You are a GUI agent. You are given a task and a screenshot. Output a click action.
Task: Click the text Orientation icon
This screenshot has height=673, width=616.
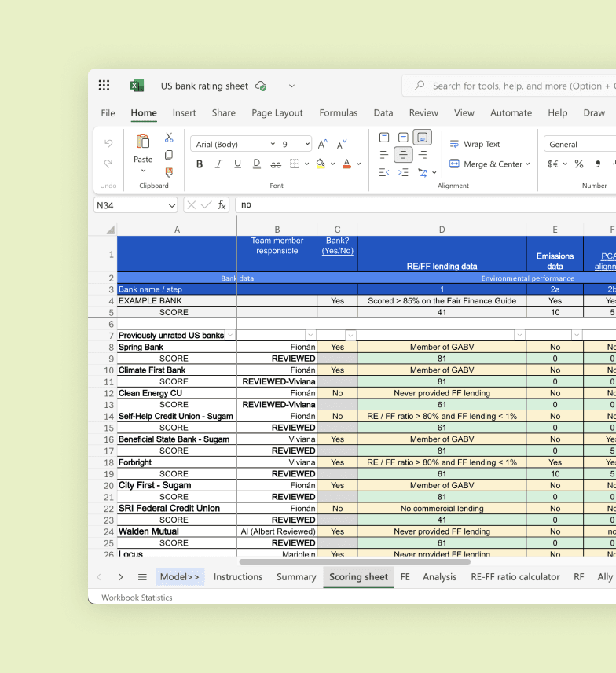423,172
